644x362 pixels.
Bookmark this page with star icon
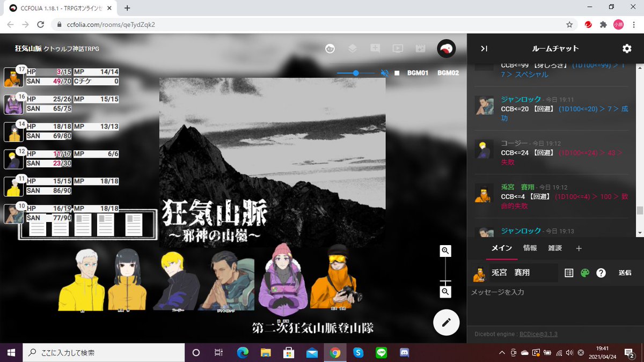[569, 25]
